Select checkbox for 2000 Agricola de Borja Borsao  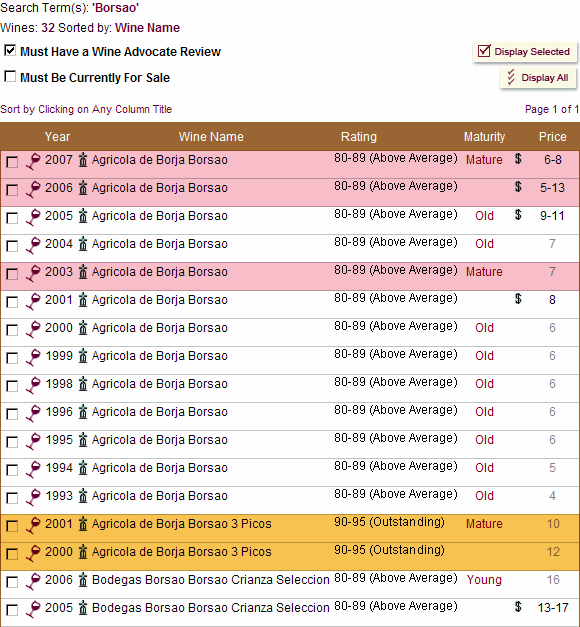(x=12, y=330)
